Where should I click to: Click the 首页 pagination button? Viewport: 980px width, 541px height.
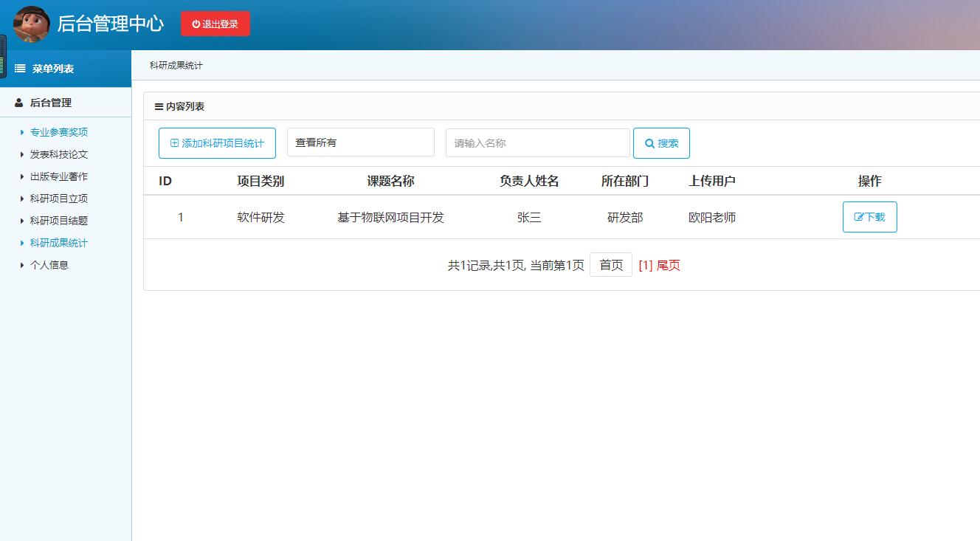(x=610, y=264)
